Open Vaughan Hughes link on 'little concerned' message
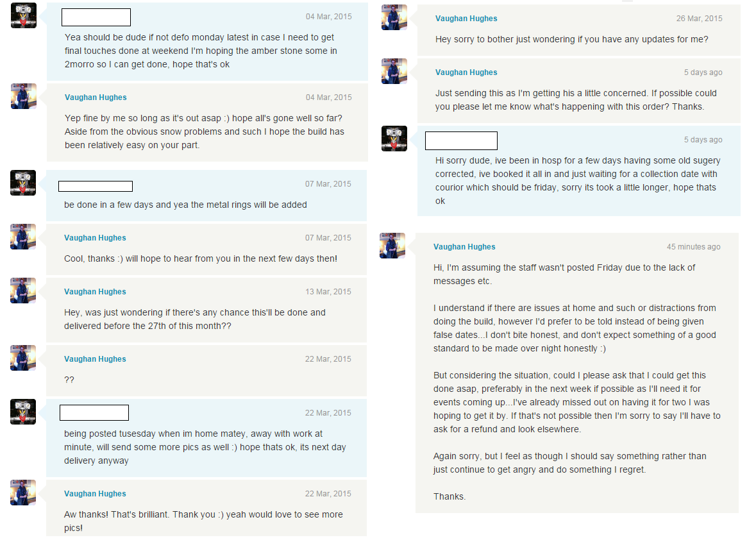This screenshot has height=540, width=756. 466,72
